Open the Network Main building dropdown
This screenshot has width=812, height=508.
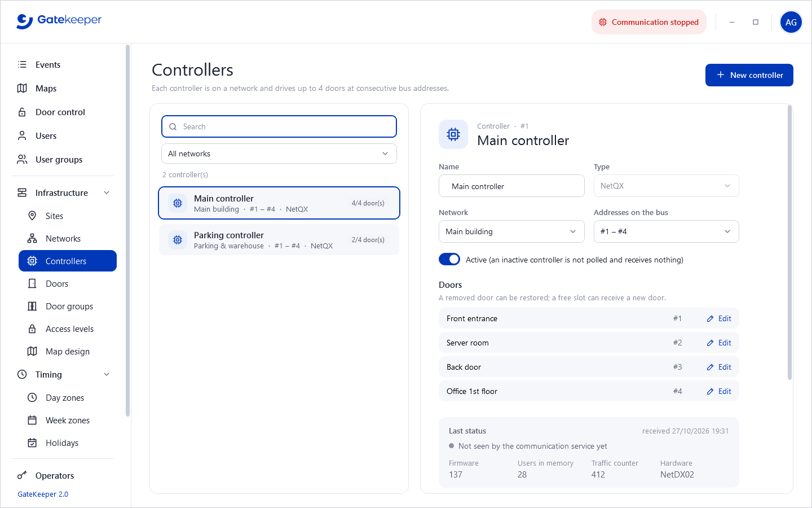pos(511,231)
